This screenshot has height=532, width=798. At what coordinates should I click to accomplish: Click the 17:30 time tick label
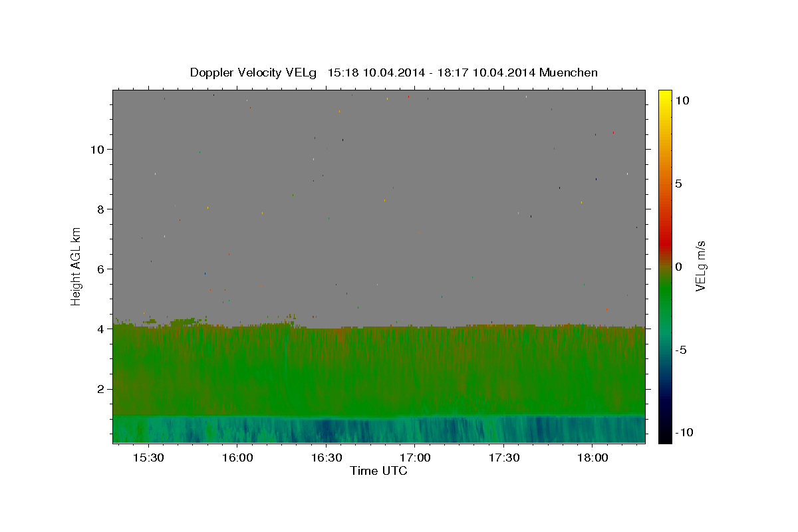[503, 458]
